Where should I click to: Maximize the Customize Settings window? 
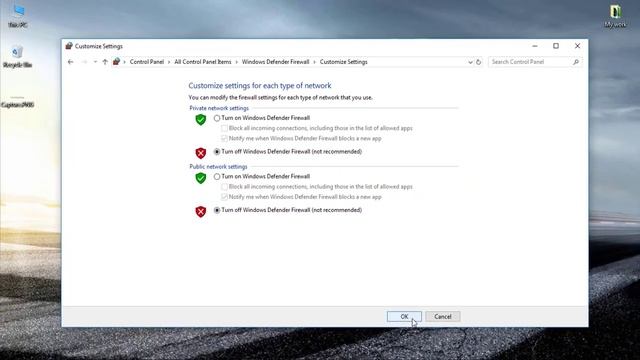[x=556, y=46]
